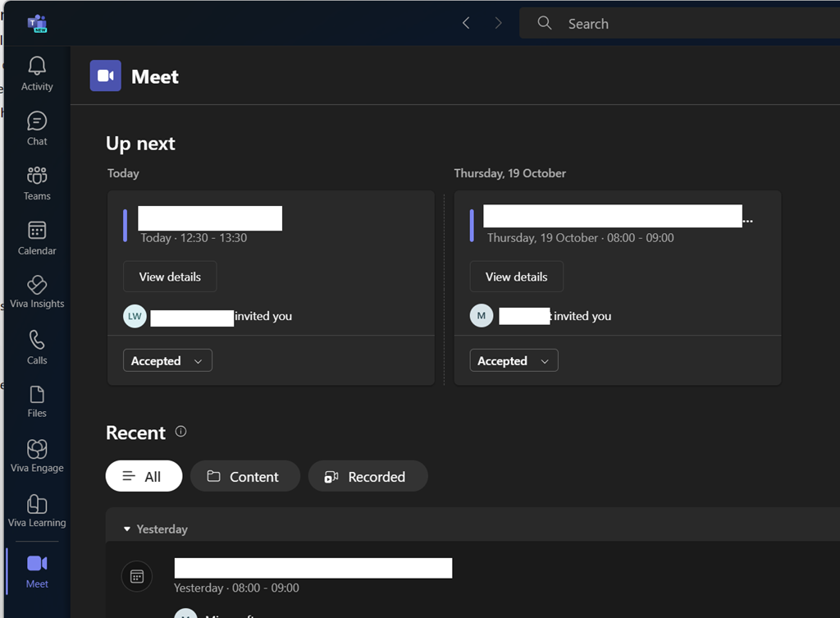Collapse the Yesterday section
840x618 pixels.
pos(127,529)
